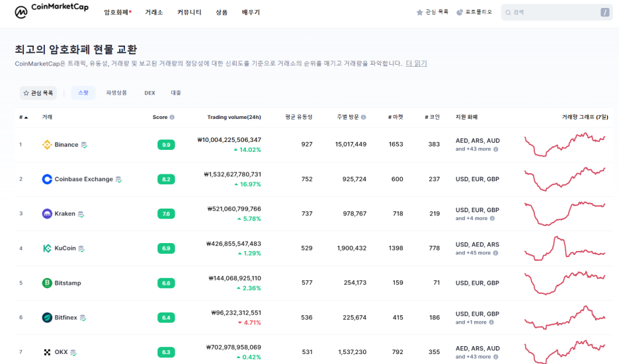619x364 pixels.
Task: Click the OKX logo icon
Action: [x=47, y=352]
